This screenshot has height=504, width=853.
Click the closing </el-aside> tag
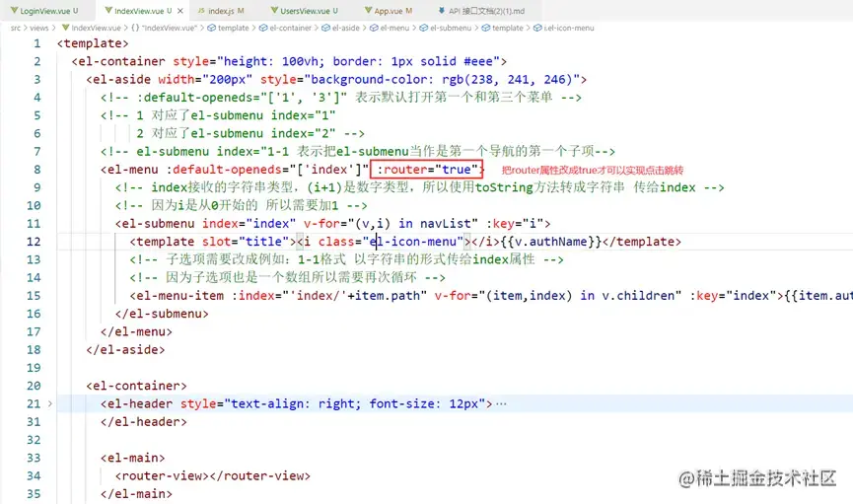pos(125,349)
